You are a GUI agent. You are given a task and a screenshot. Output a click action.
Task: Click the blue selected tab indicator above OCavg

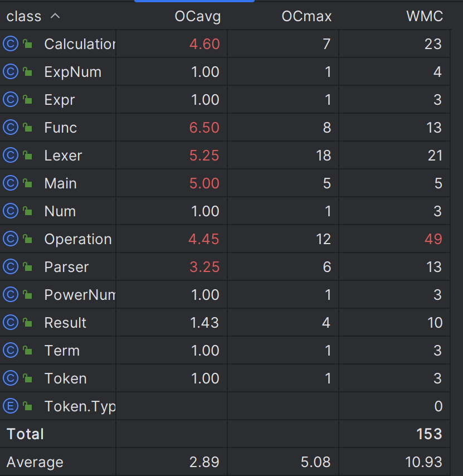click(194, 1)
